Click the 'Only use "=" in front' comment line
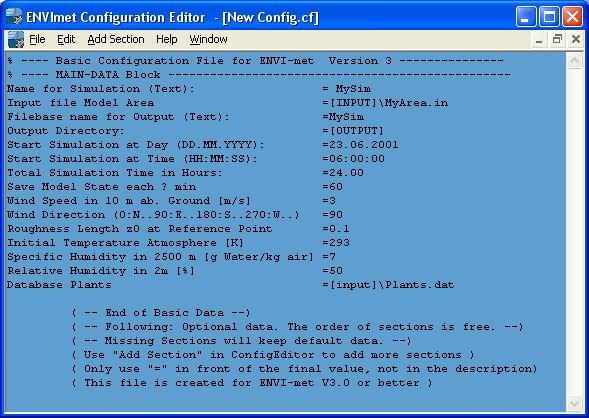 point(304,369)
